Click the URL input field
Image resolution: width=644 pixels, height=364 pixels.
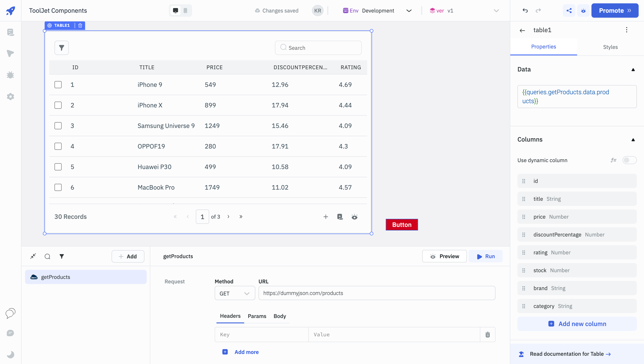[x=376, y=293]
